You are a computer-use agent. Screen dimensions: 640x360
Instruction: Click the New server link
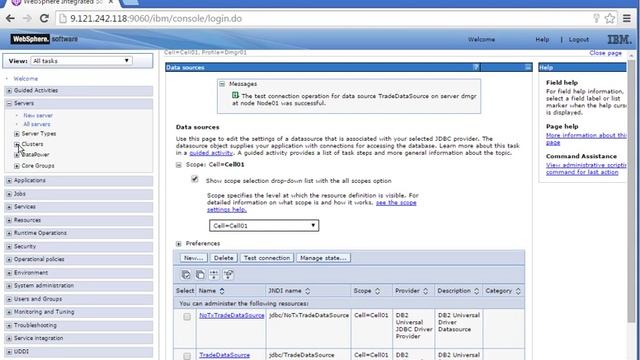[x=38, y=116]
